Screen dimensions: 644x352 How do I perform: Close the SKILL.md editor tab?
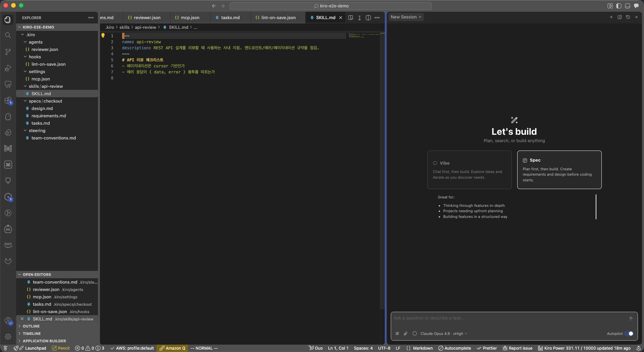(341, 18)
